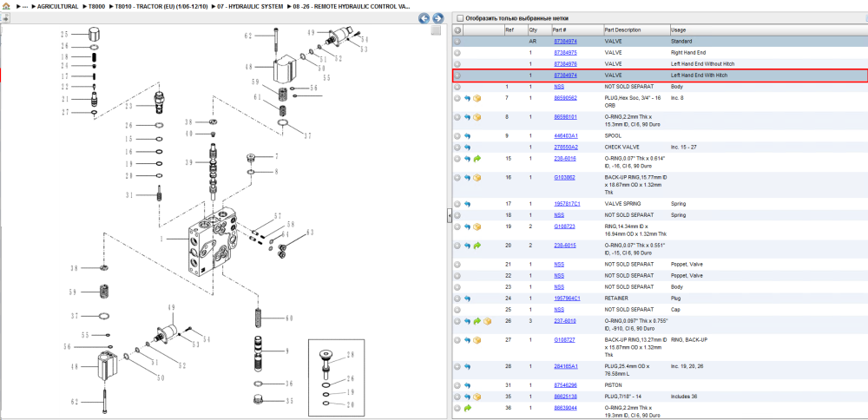Viewport: 868px width, 420px height.
Task: Sort by the Qty column header
Action: (x=533, y=30)
